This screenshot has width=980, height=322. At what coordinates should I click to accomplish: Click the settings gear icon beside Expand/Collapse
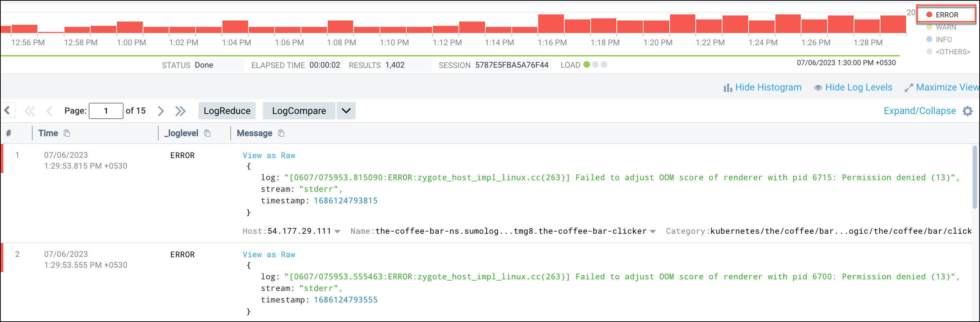click(x=967, y=111)
